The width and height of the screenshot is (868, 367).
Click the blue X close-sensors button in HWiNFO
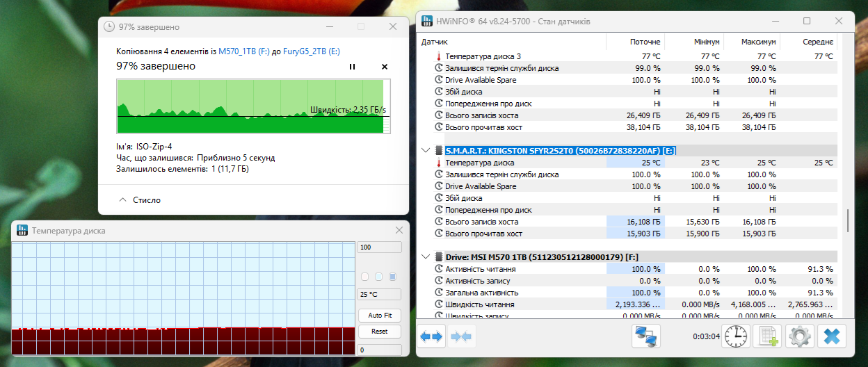tap(832, 336)
